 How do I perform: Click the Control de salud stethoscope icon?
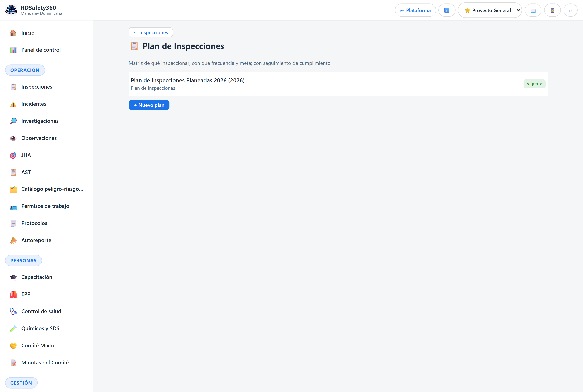pyautogui.click(x=13, y=311)
